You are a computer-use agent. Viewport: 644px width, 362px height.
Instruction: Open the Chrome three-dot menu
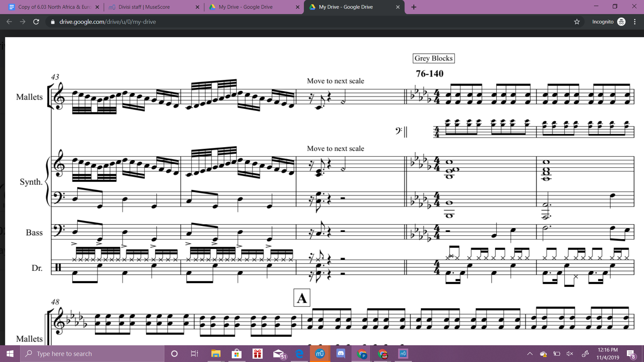[635, 22]
